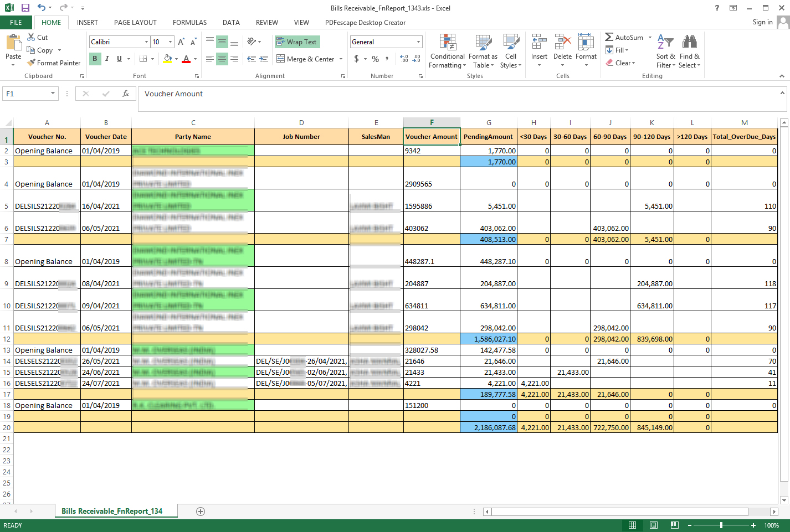
Task: Click the Save icon in quick access toolbar
Action: click(25, 8)
